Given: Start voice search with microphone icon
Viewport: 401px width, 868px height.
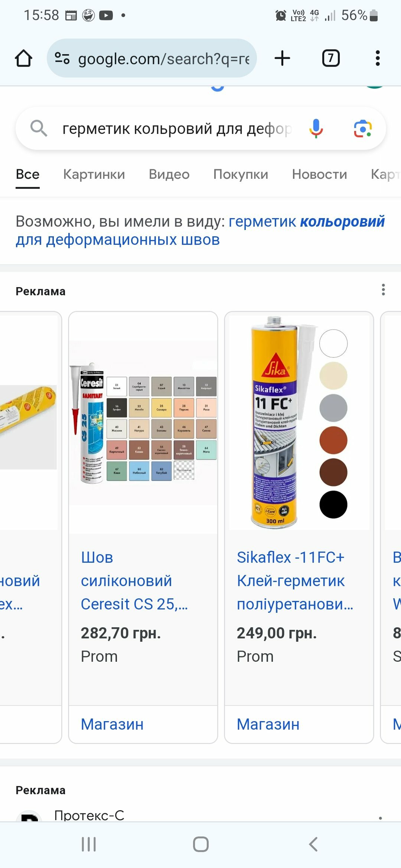Looking at the screenshot, I should pyautogui.click(x=316, y=129).
